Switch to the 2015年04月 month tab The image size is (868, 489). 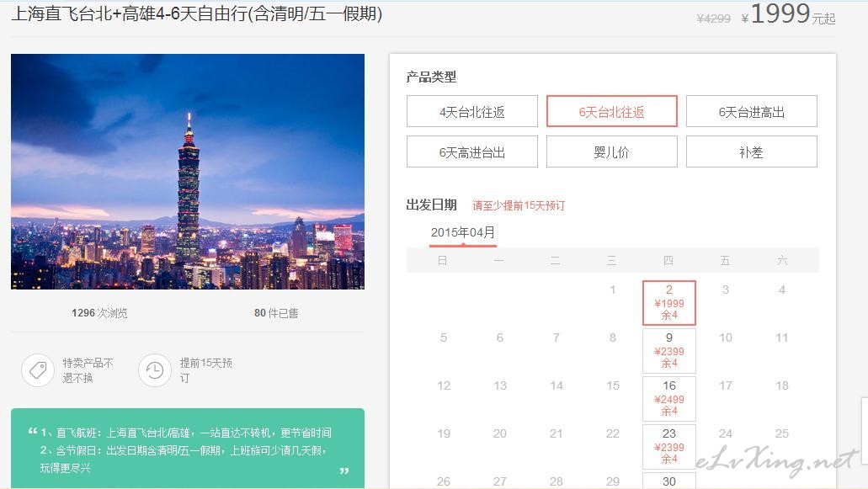(462, 232)
